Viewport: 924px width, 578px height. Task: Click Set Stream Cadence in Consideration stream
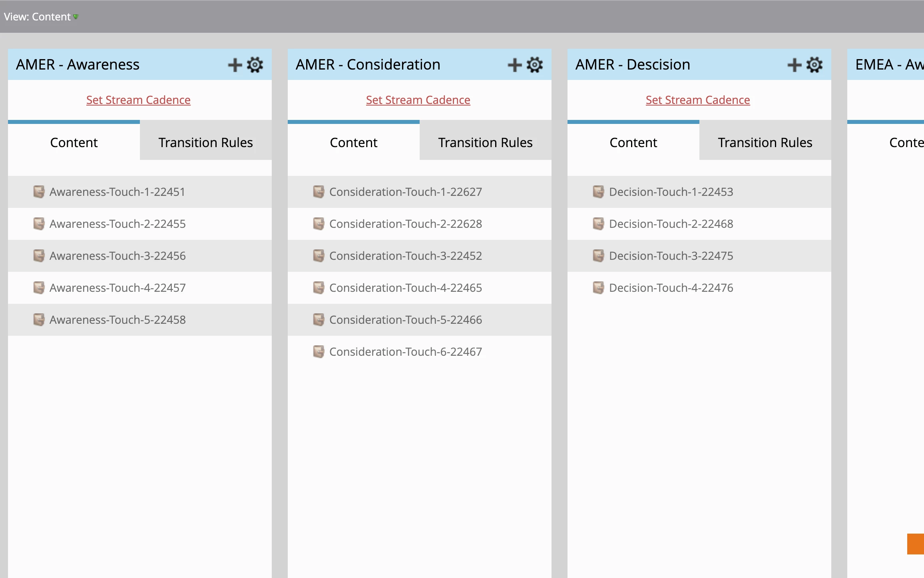point(418,100)
